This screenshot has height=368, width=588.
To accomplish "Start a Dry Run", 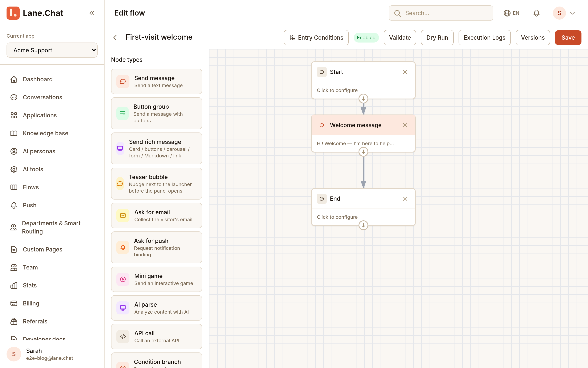I will 437,38.
